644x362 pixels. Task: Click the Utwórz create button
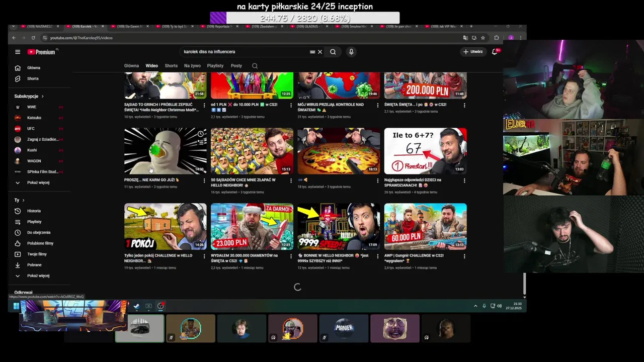coord(473,52)
